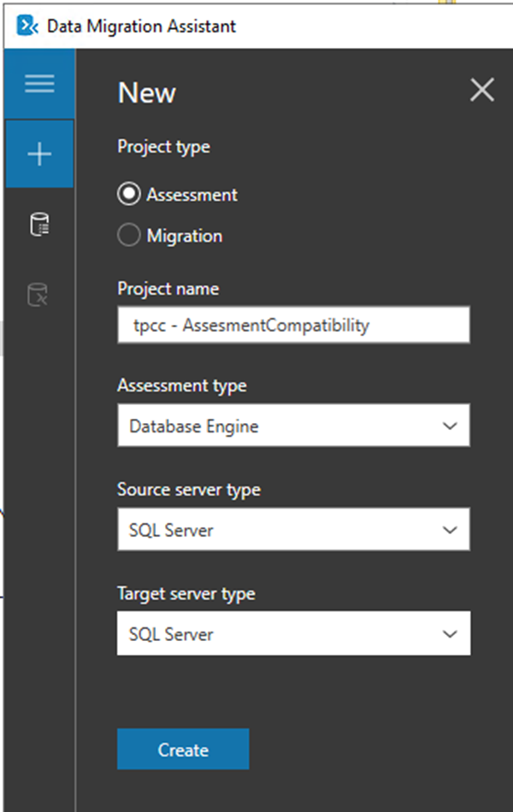The width and height of the screenshot is (513, 812).
Task: Click the New panel heading
Action: point(147,93)
